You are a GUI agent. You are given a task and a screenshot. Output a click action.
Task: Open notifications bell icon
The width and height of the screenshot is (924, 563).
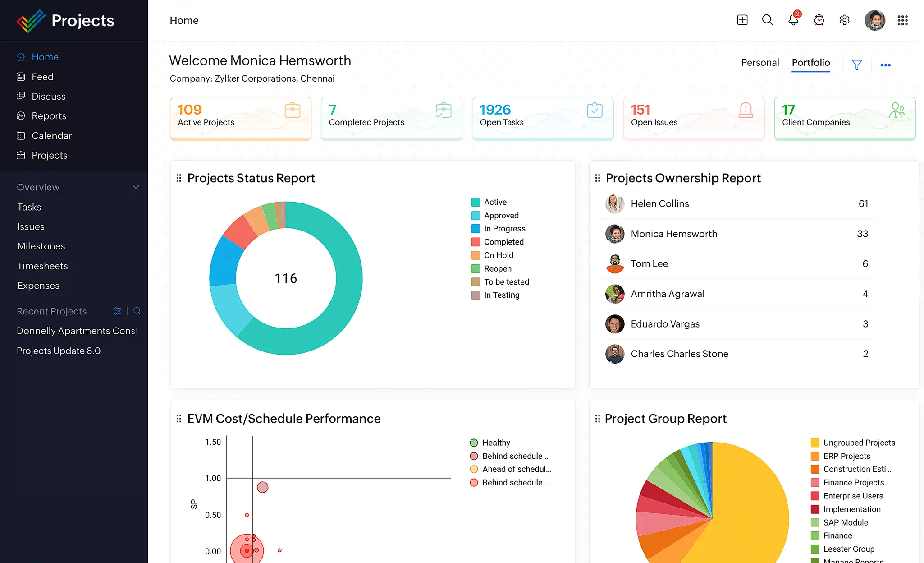click(x=793, y=20)
